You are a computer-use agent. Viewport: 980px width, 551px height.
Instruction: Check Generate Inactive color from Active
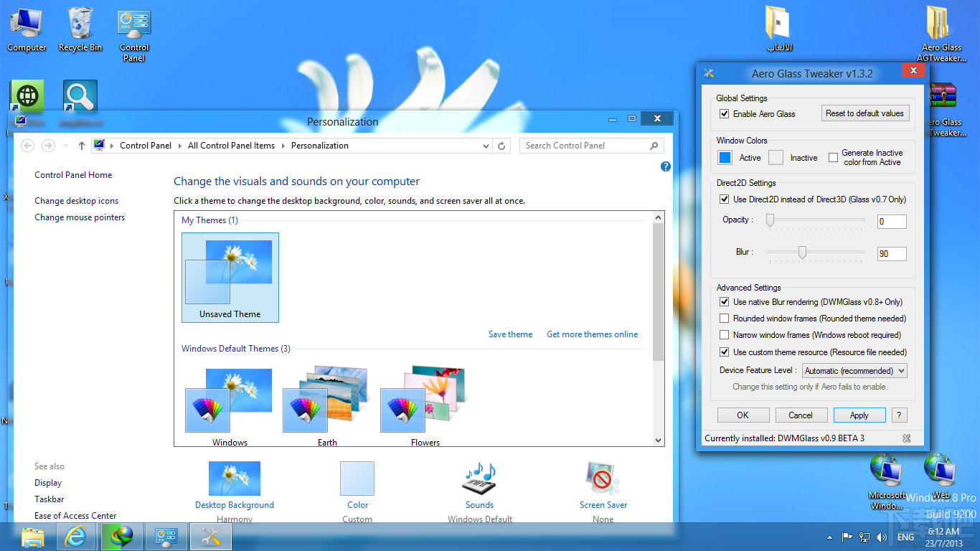833,157
